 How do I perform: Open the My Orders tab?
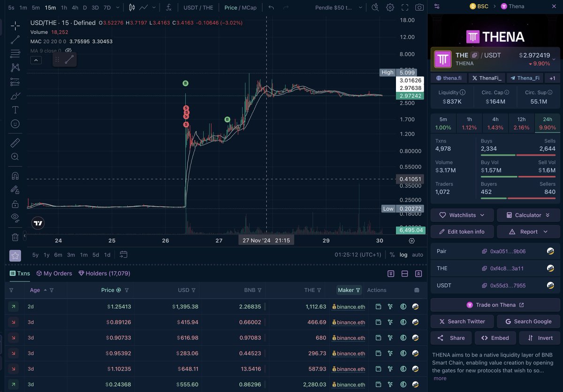point(54,273)
